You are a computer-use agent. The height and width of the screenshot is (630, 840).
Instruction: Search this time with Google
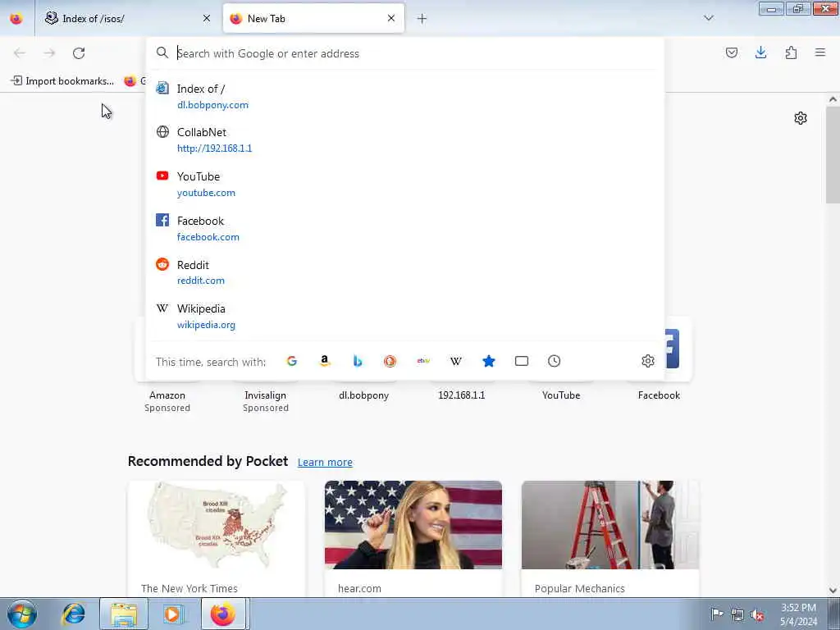point(292,361)
